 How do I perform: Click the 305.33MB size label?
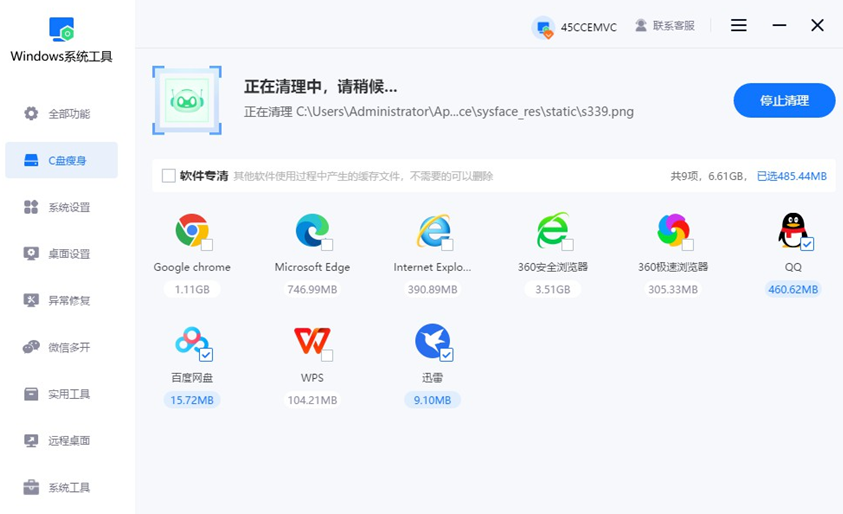pos(673,289)
